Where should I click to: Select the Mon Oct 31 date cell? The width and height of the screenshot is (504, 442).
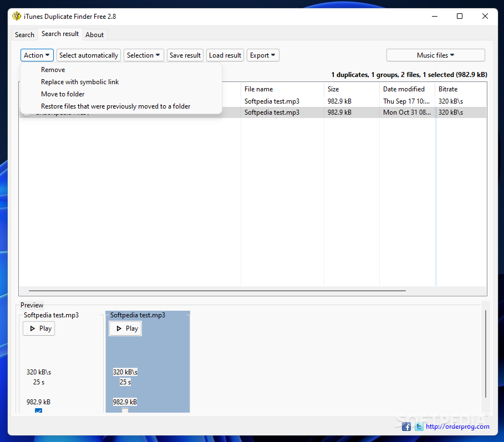pyautogui.click(x=406, y=112)
